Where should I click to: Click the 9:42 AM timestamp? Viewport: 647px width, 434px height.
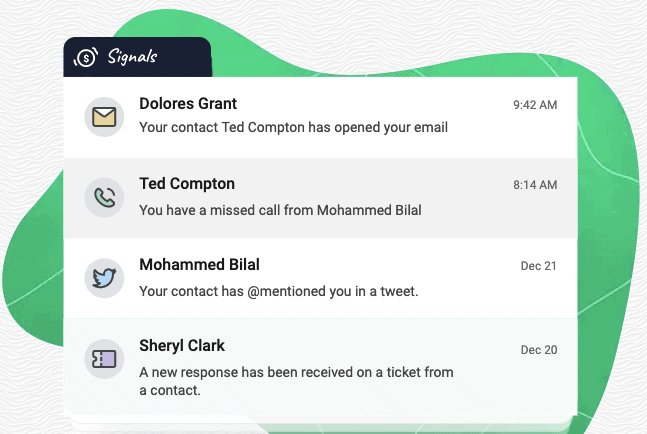(535, 105)
